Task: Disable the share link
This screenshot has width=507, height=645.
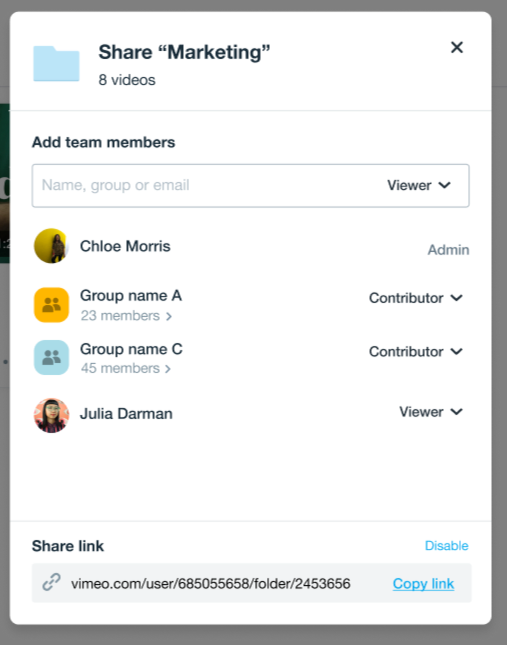Action: click(447, 545)
